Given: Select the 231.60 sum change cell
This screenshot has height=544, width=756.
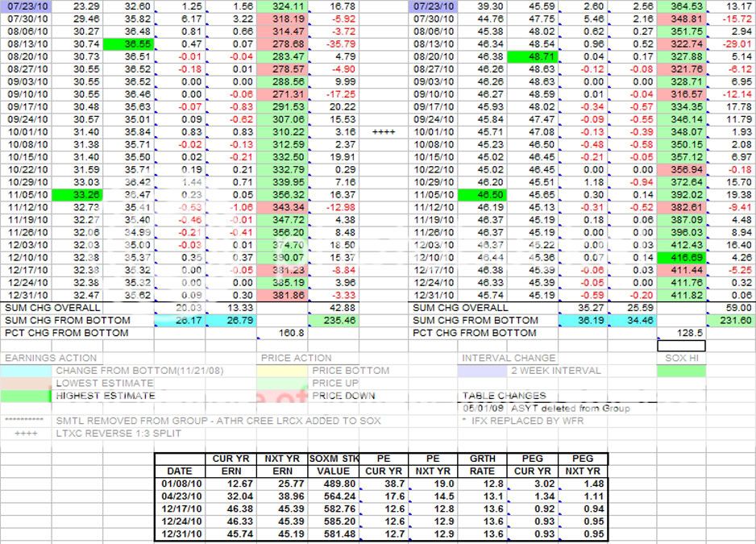Looking at the screenshot, I should click(x=731, y=320).
